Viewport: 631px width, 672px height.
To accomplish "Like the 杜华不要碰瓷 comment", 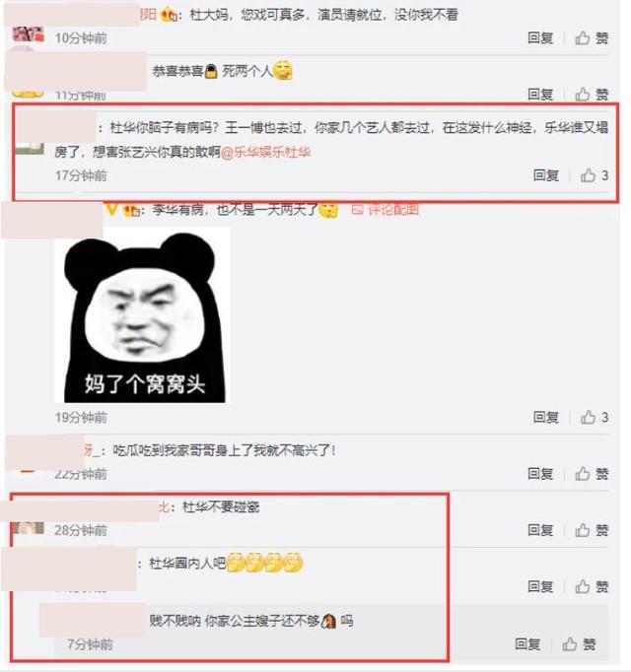I will click(592, 530).
